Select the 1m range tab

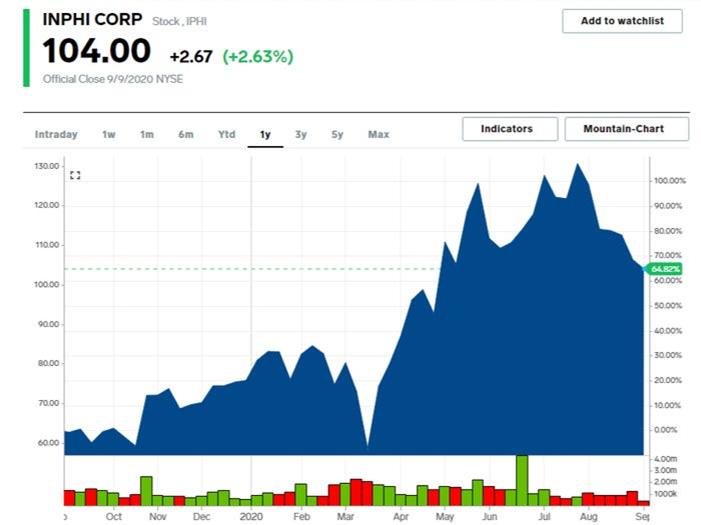pos(147,134)
